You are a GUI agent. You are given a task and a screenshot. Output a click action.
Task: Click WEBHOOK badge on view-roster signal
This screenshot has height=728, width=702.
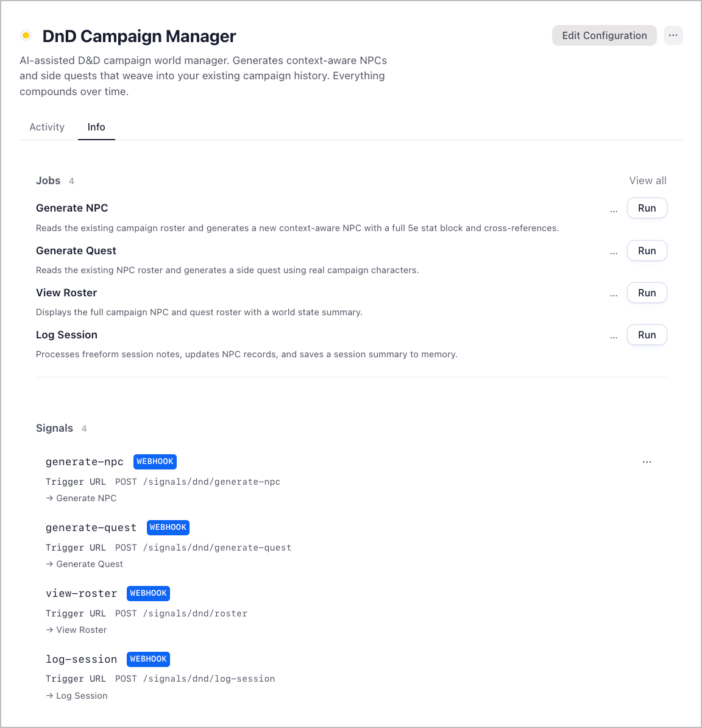point(148,593)
